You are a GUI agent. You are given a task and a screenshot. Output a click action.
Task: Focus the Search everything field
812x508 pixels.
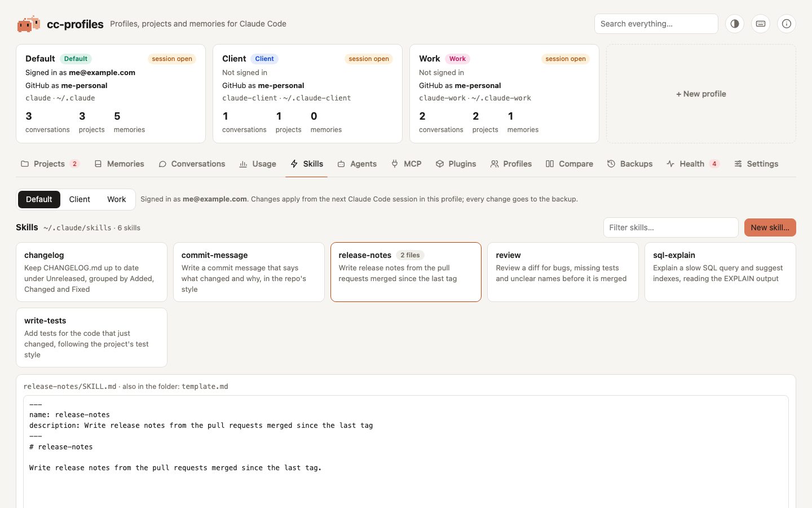click(x=656, y=24)
